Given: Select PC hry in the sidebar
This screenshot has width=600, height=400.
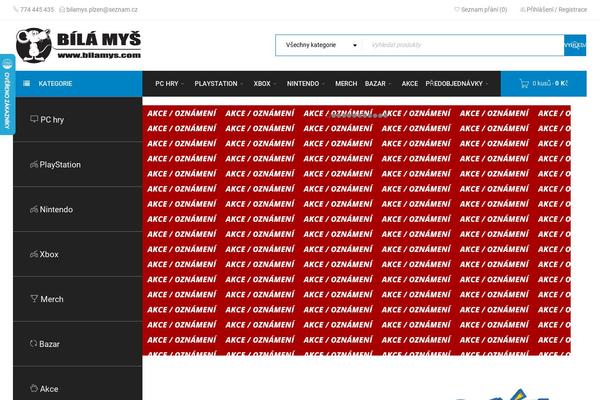Looking at the screenshot, I should 78,119.
